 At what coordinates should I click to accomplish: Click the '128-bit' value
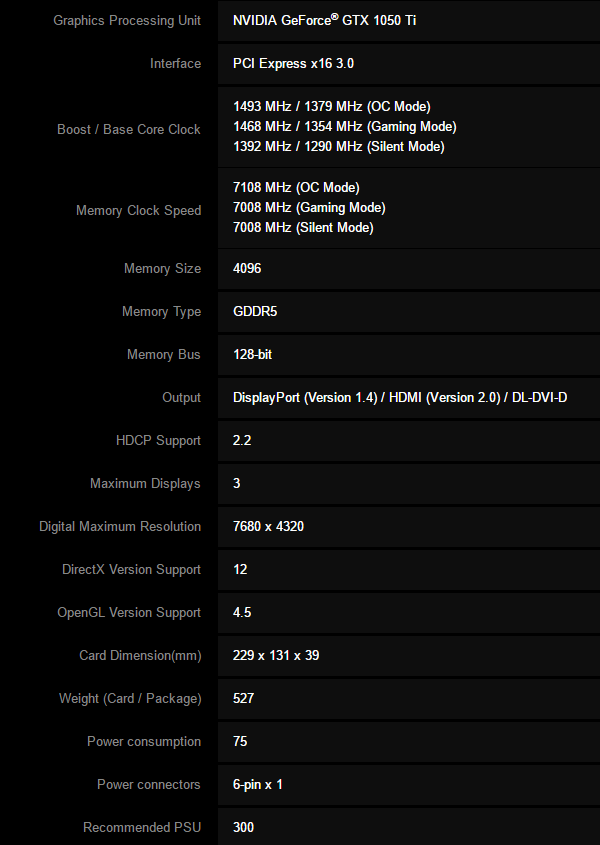tap(252, 355)
